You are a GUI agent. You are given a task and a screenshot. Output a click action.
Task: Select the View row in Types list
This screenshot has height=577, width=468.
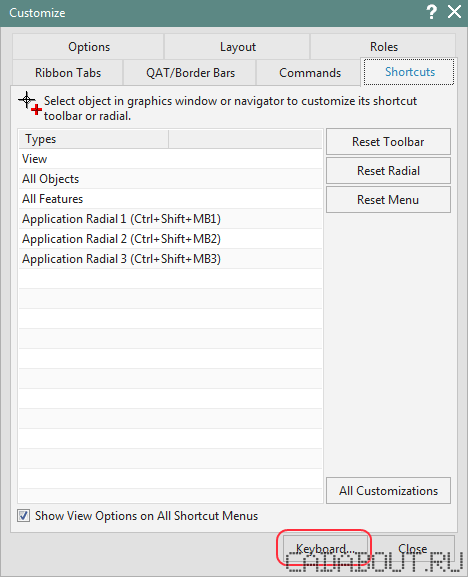170,159
